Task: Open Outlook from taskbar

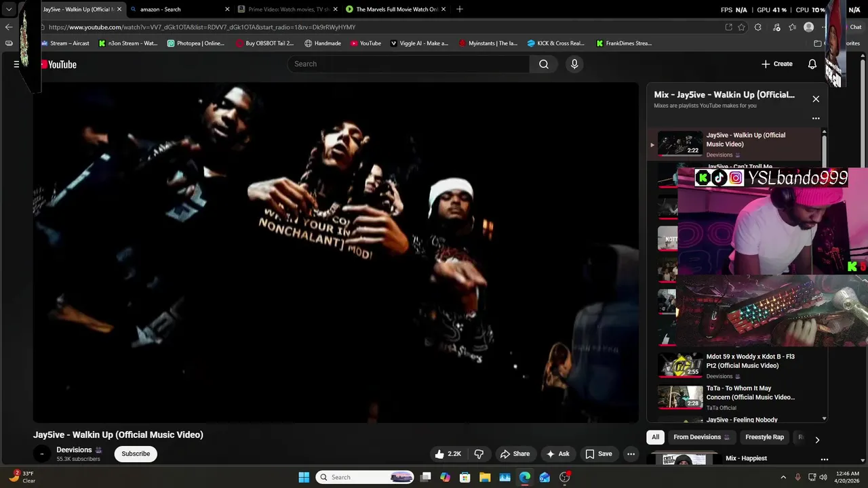Action: pyautogui.click(x=545, y=477)
